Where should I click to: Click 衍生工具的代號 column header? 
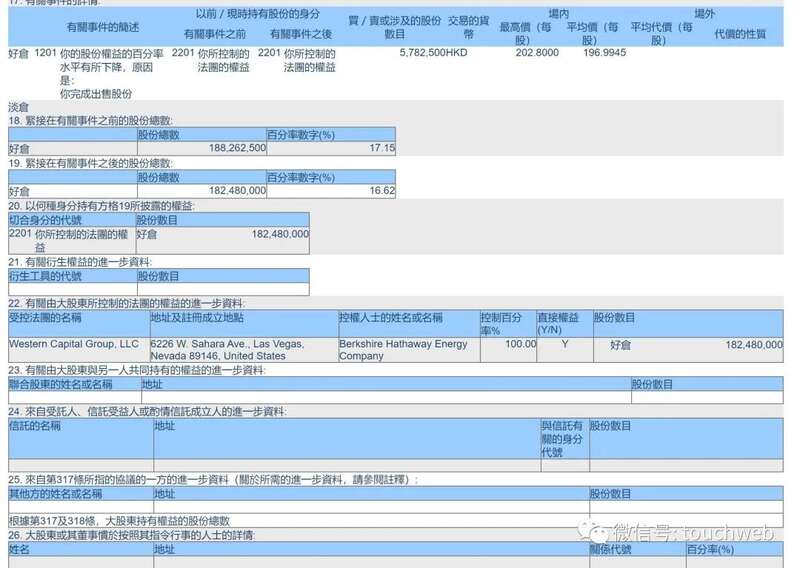(x=45, y=276)
